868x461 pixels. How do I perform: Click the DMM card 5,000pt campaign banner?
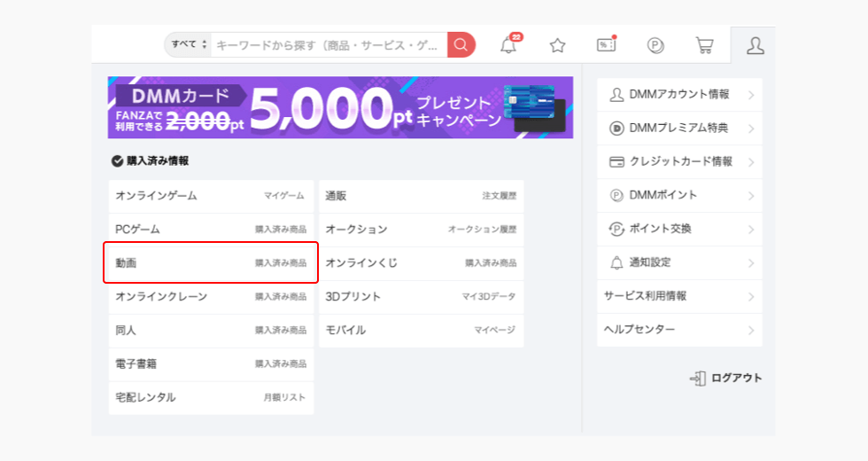click(x=340, y=107)
